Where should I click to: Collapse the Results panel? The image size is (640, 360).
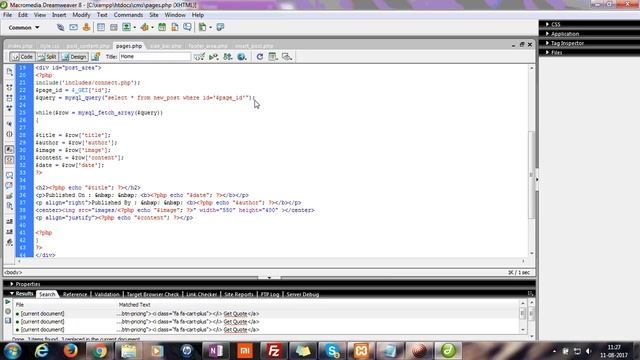tap(21, 294)
